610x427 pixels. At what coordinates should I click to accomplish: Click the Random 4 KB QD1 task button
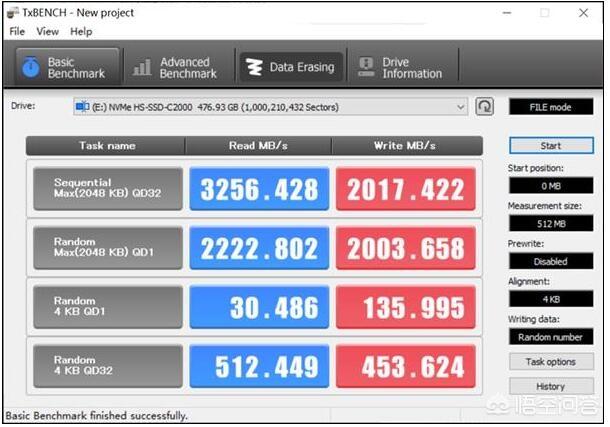[108, 307]
